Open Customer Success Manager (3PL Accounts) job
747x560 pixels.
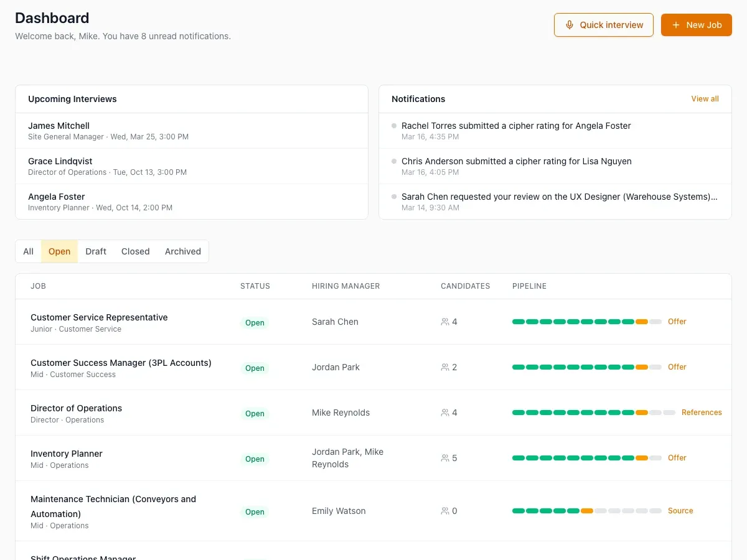pyautogui.click(x=121, y=363)
